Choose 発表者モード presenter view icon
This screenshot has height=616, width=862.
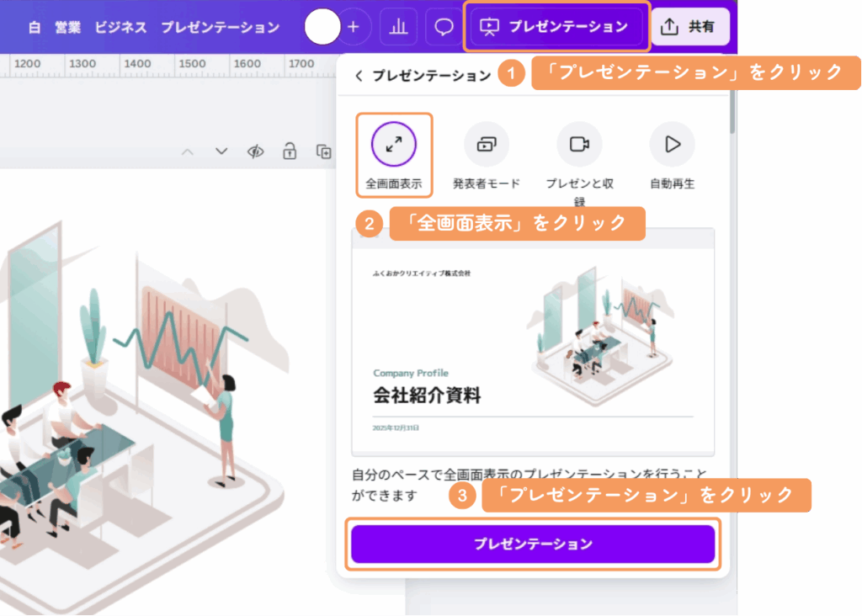click(x=487, y=145)
